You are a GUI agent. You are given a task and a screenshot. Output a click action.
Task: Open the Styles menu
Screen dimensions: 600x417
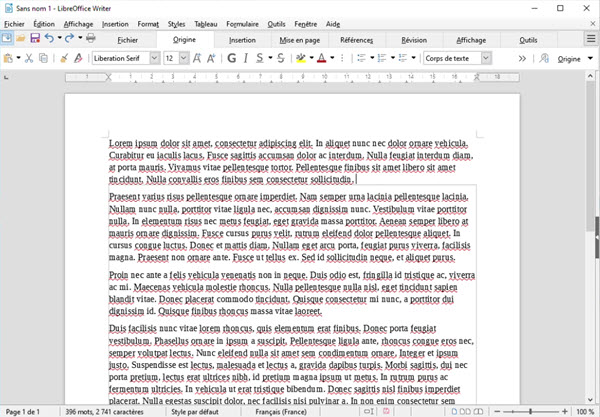176,24
